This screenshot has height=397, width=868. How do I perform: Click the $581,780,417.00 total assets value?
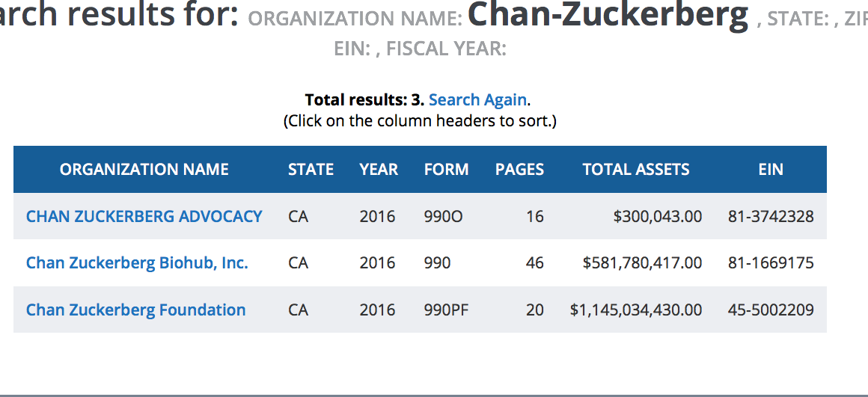(x=642, y=263)
